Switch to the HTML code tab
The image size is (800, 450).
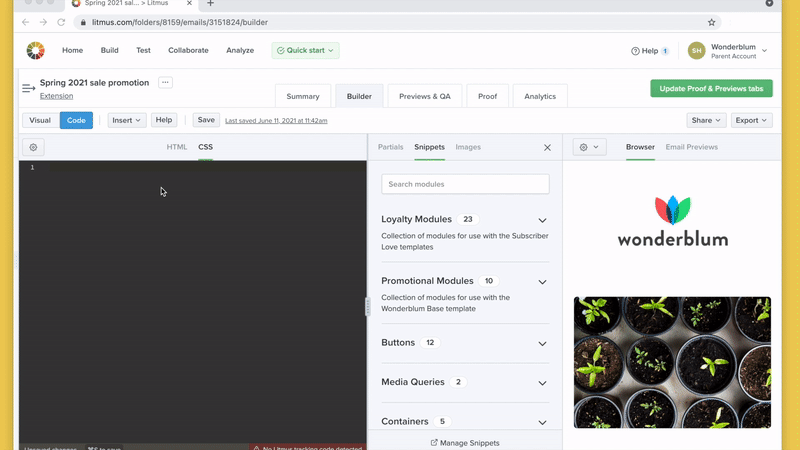tap(177, 147)
